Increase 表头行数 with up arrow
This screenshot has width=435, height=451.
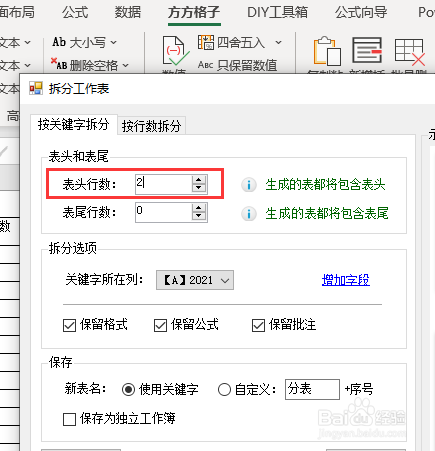[199, 180]
